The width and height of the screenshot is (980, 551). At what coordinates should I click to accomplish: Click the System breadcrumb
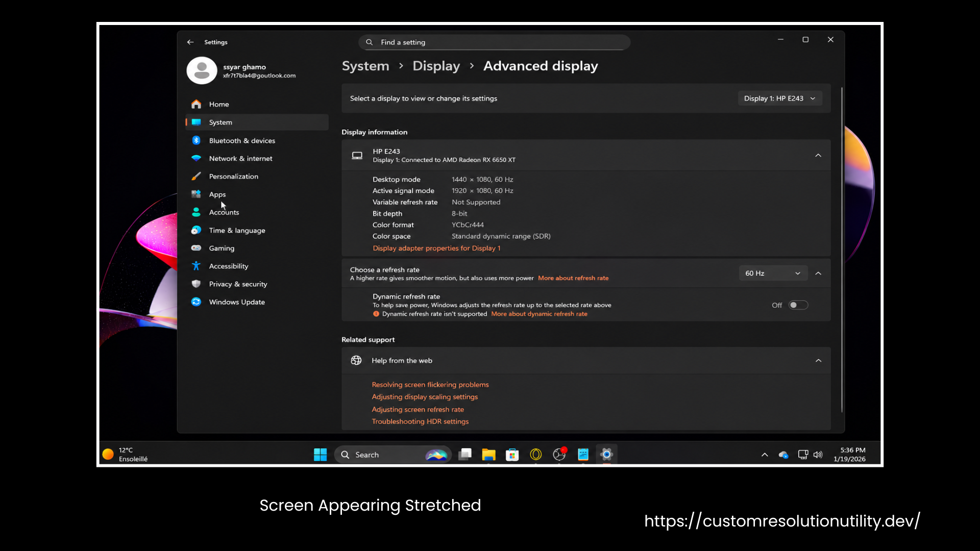[x=365, y=66]
